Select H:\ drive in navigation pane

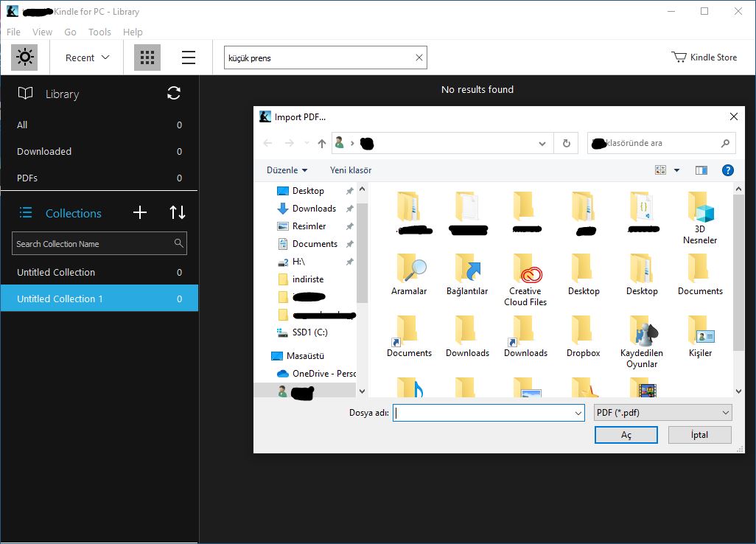click(298, 262)
